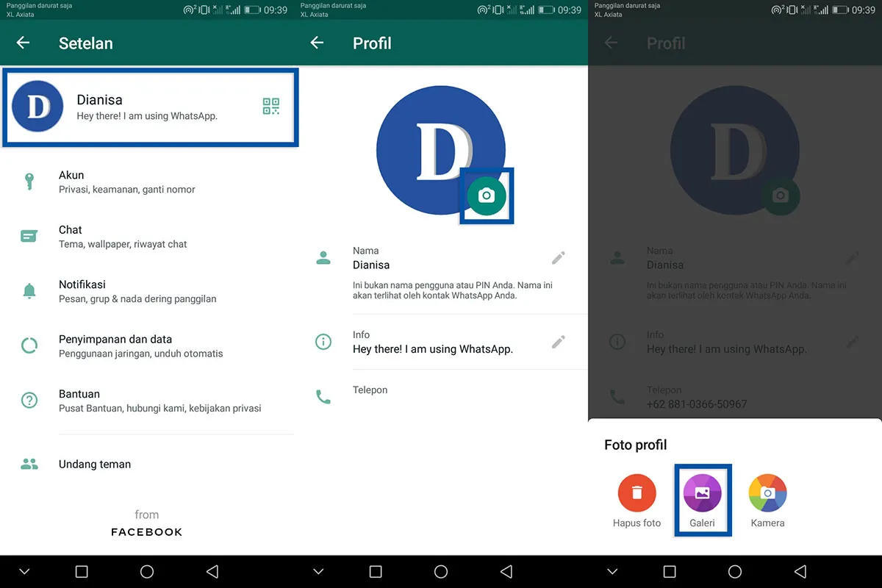Open the QR code next to Dianisa
Screen dimensions: 882x588
[x=270, y=106]
